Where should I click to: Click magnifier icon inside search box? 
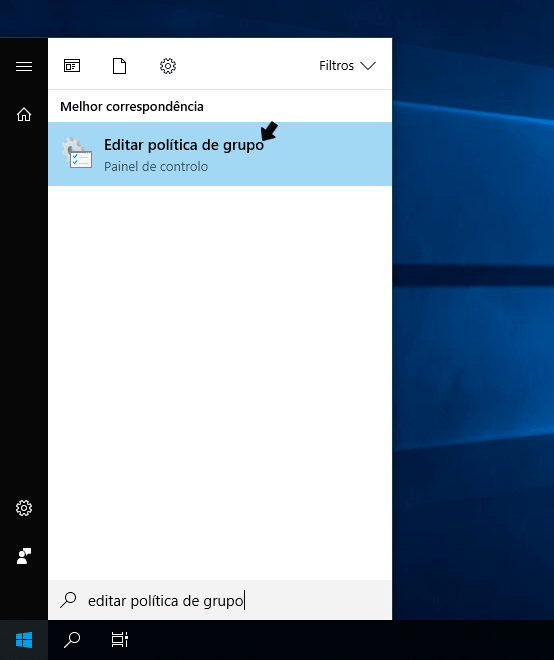[68, 600]
